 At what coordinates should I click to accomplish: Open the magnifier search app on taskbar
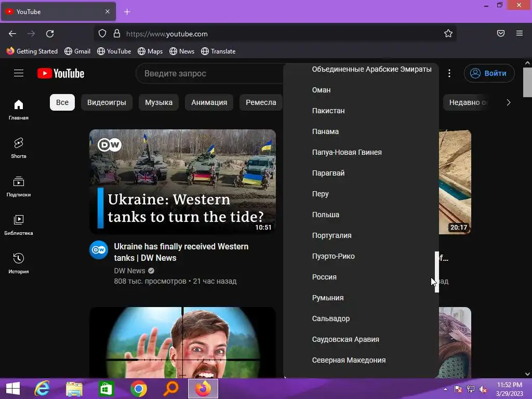(170, 389)
